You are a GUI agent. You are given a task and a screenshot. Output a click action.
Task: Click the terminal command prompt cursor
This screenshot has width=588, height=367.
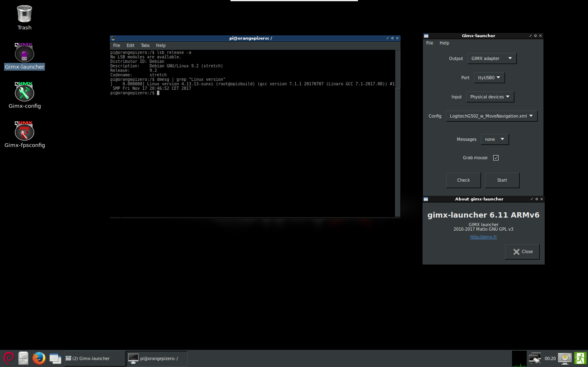coord(158,93)
